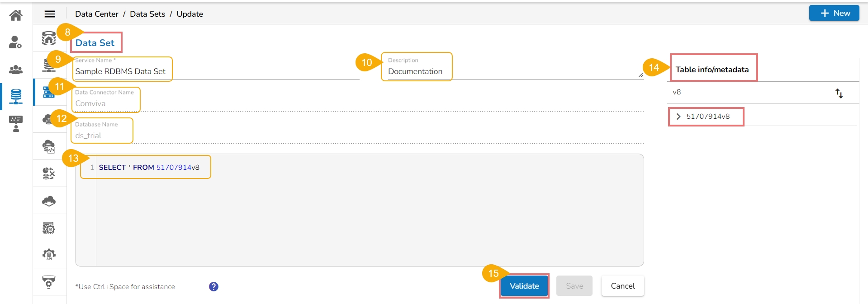Open the user groups icon
The width and height of the screenshot is (868, 304).
[x=16, y=70]
